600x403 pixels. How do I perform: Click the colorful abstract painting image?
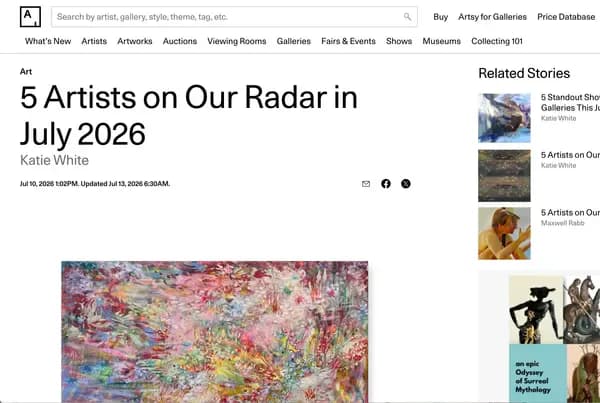point(215,332)
